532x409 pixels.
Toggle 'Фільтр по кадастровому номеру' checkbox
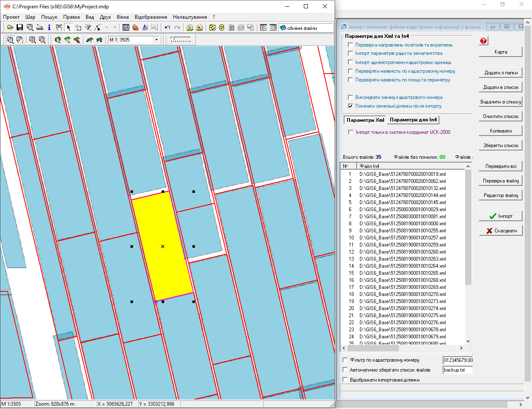pos(345,360)
